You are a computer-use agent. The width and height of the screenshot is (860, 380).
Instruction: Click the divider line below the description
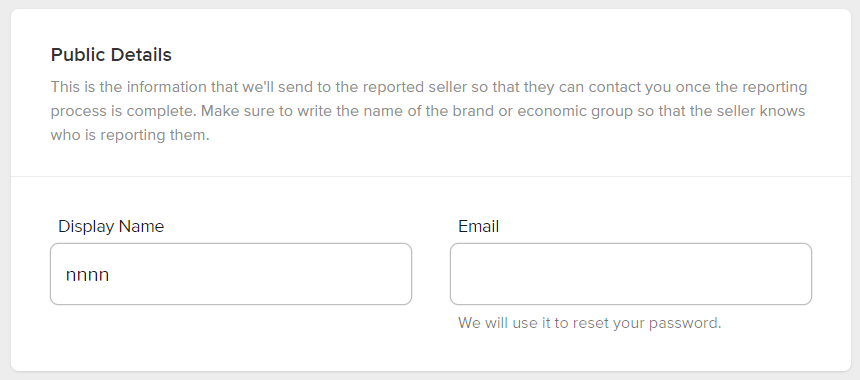(431, 177)
